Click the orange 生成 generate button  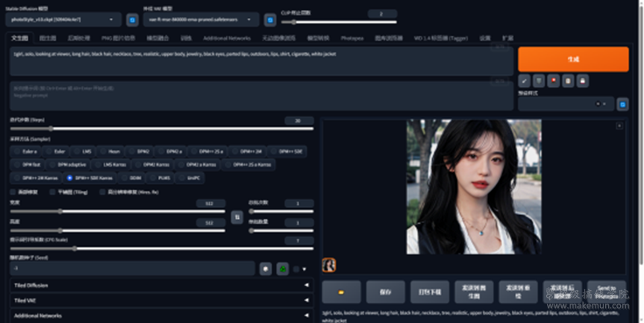pos(573,59)
